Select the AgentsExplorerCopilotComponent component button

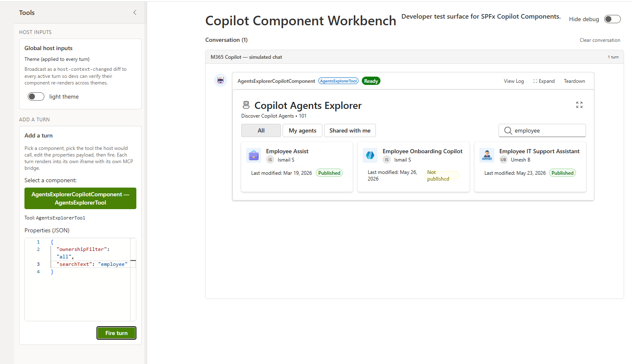(80, 198)
